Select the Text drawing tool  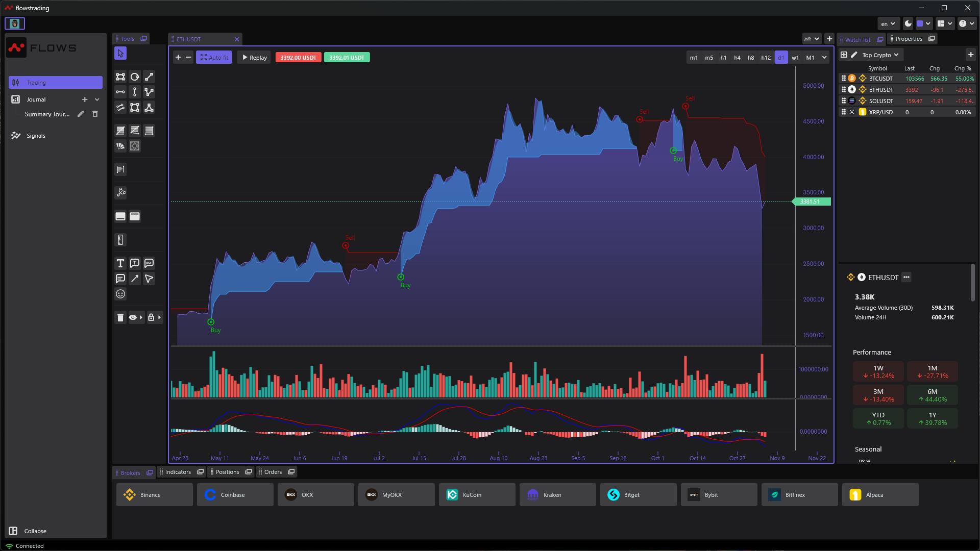click(x=120, y=263)
